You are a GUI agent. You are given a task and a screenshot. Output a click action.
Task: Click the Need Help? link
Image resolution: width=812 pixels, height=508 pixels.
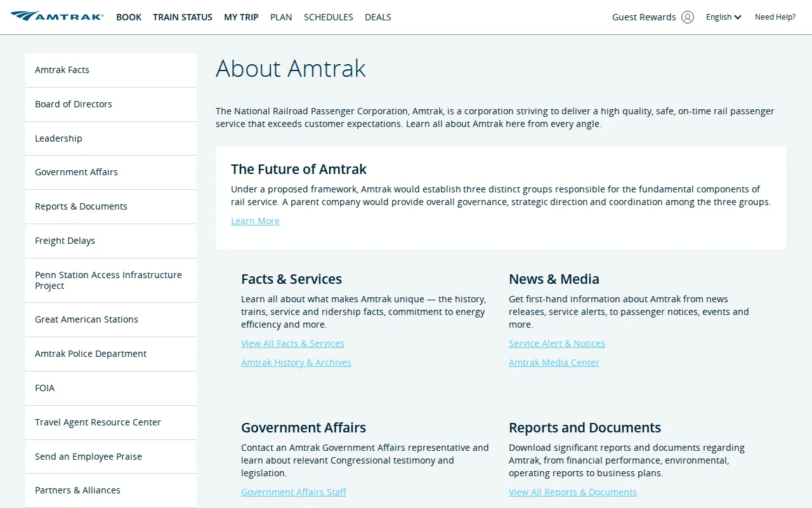(x=775, y=17)
